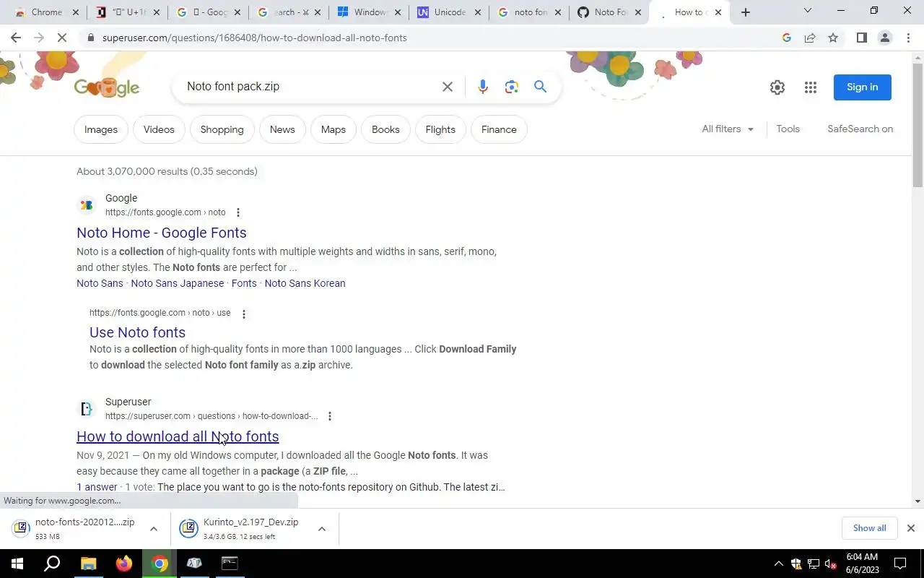This screenshot has height=578, width=924.
Task: Select the Flights filter
Action: tap(440, 129)
